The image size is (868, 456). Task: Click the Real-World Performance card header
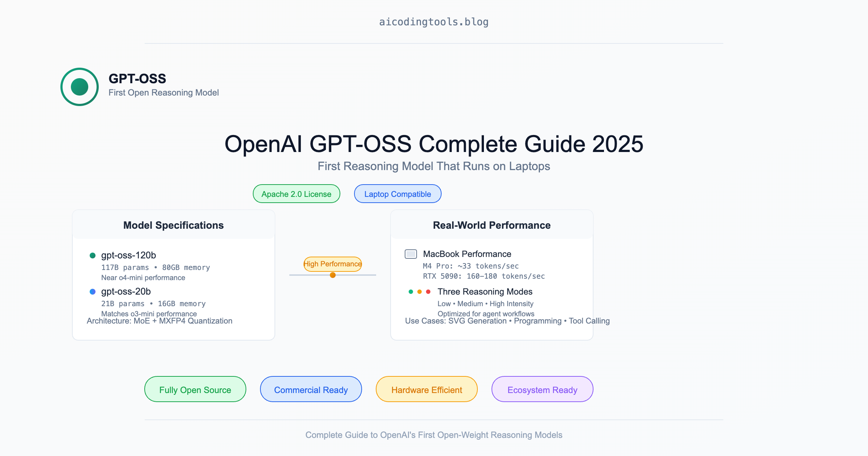[x=492, y=225]
